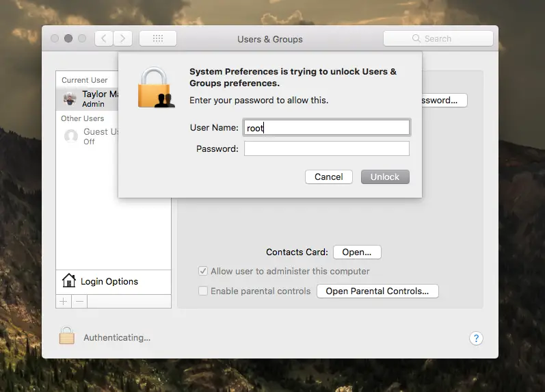The width and height of the screenshot is (545, 392).
Task: Open the Contacts Card
Action: (357, 252)
